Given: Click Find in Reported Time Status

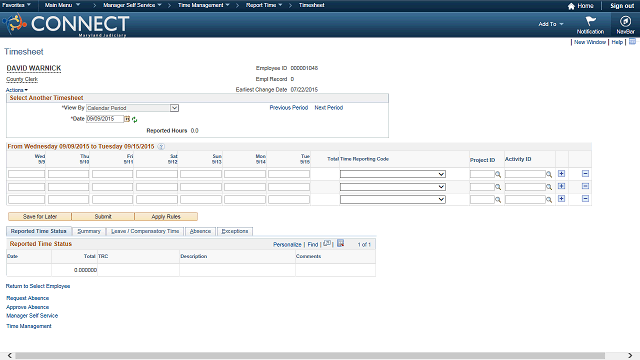Looking at the screenshot, I should click(313, 244).
